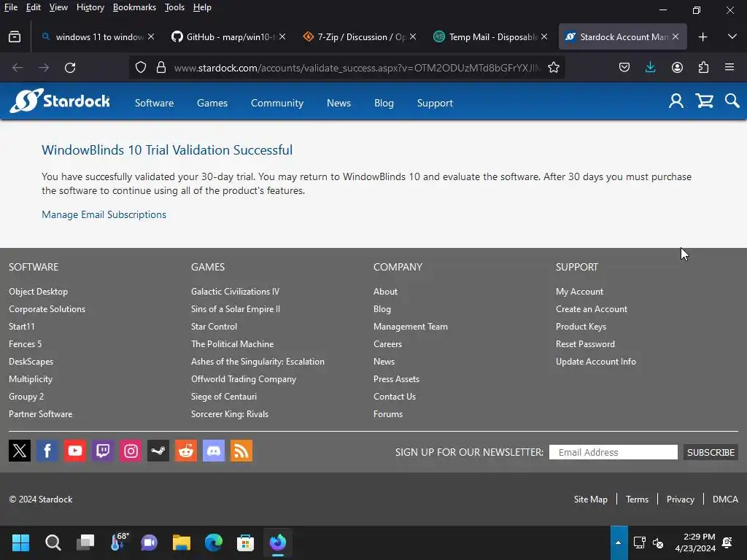Open the Windows Start menu
Screen dimensions: 747x560
click(x=20, y=542)
